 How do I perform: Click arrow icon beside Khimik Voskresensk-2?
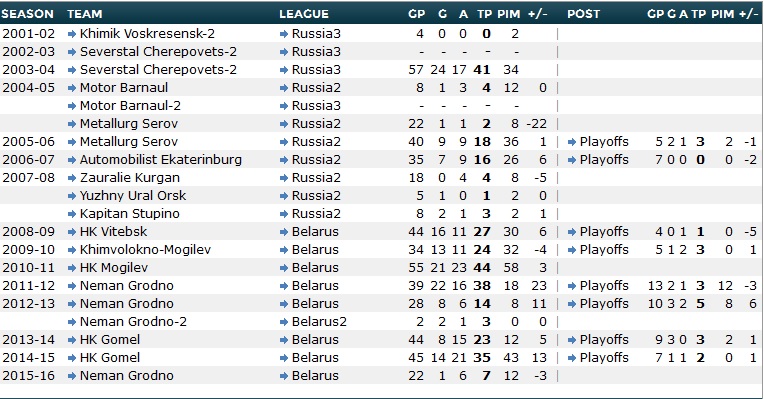coord(72,34)
